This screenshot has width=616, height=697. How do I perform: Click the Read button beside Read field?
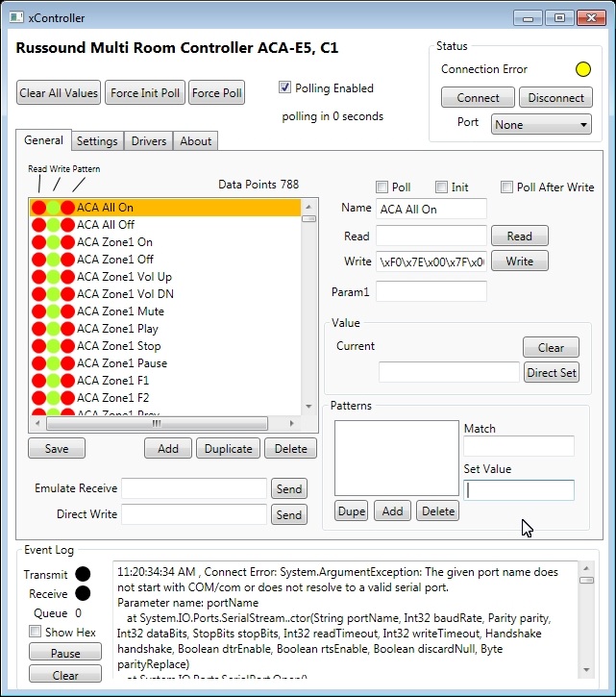tap(520, 236)
